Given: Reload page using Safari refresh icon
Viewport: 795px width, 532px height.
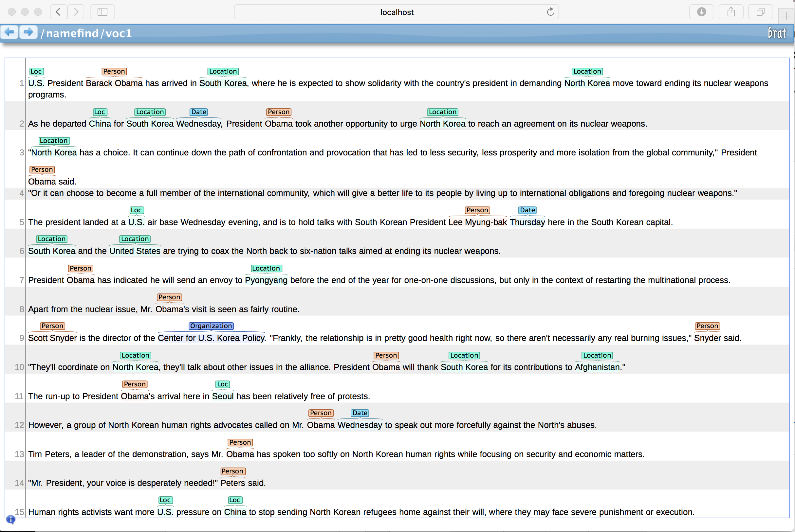Looking at the screenshot, I should [550, 12].
